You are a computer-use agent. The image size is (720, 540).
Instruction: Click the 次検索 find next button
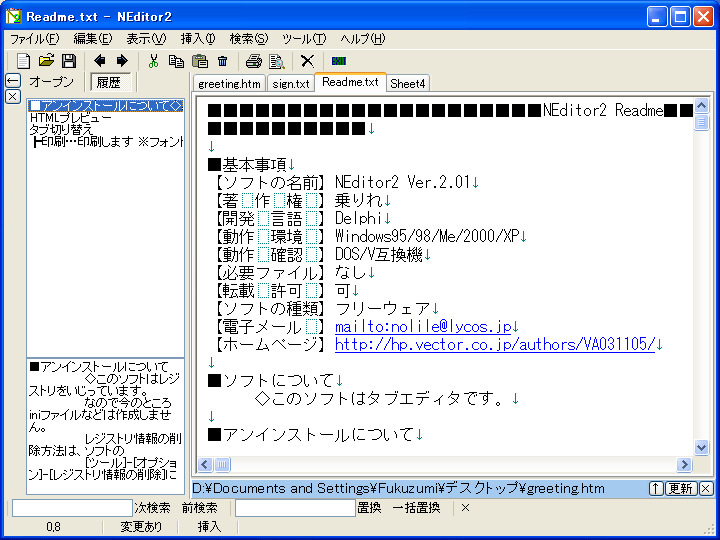pos(152,508)
